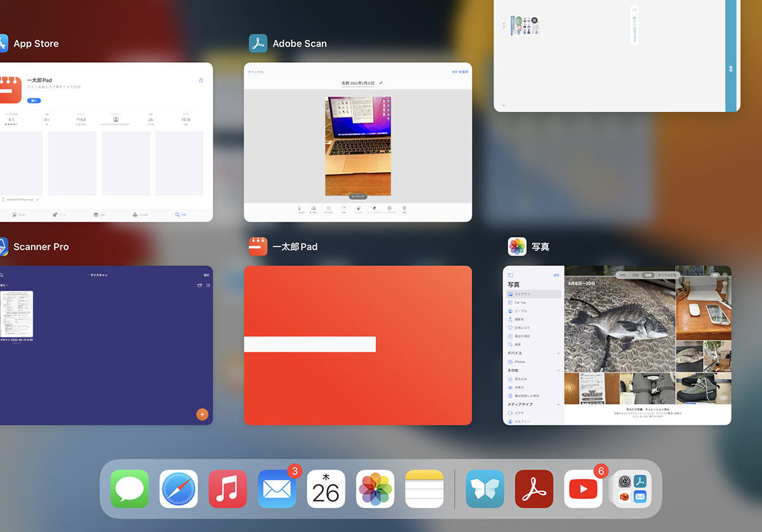Expand the device compatibility chevron in App Store
Screen dimensions: 762x532
point(37,199)
